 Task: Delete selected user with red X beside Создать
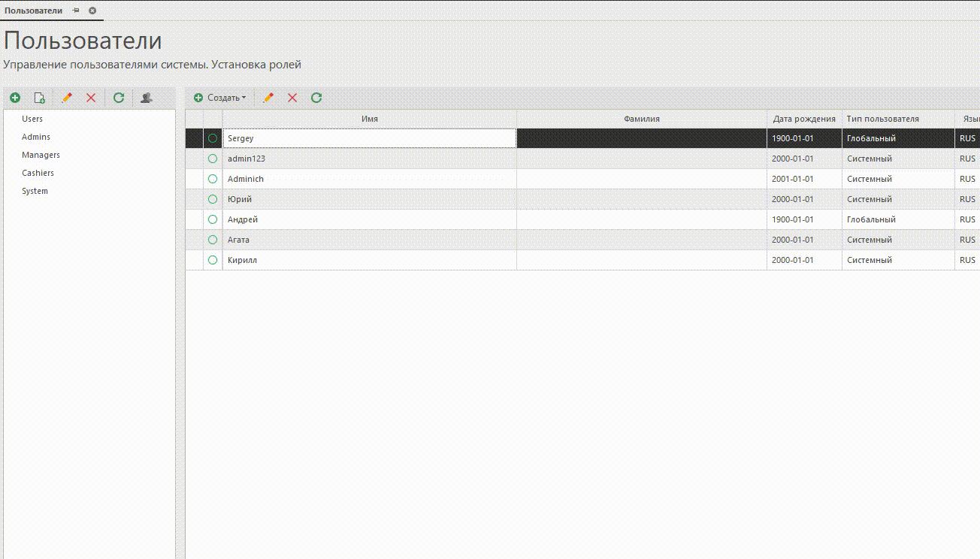[x=292, y=98]
